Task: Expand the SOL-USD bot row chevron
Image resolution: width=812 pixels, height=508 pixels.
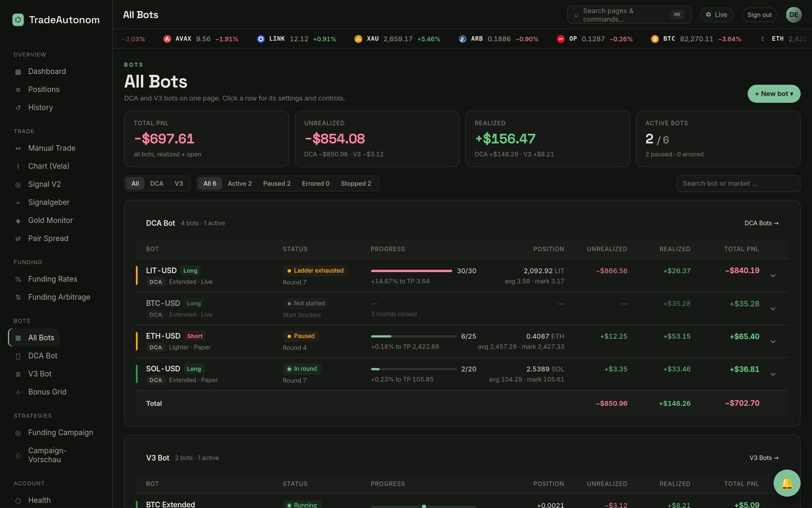Action: tap(773, 374)
